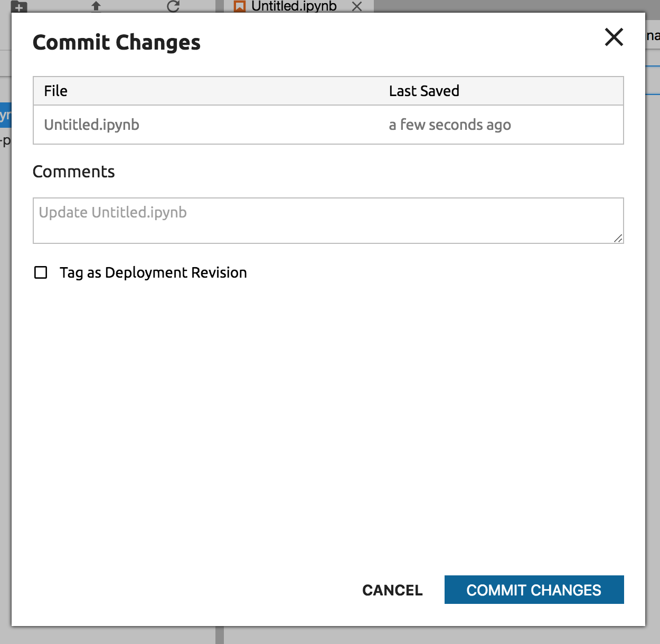Click the 'a few seconds ago' cell
The image size is (660, 644).
(450, 125)
